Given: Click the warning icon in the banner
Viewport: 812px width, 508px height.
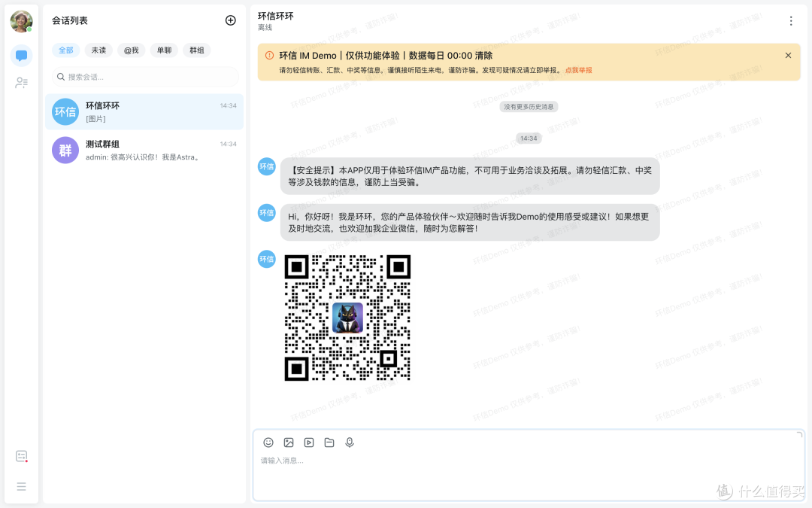Looking at the screenshot, I should click(269, 56).
